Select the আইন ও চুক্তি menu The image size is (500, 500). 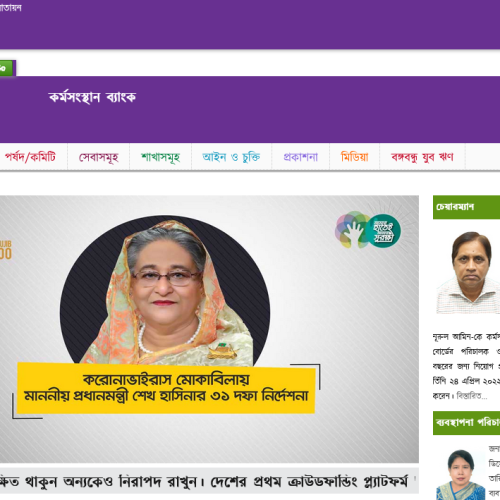tap(231, 157)
